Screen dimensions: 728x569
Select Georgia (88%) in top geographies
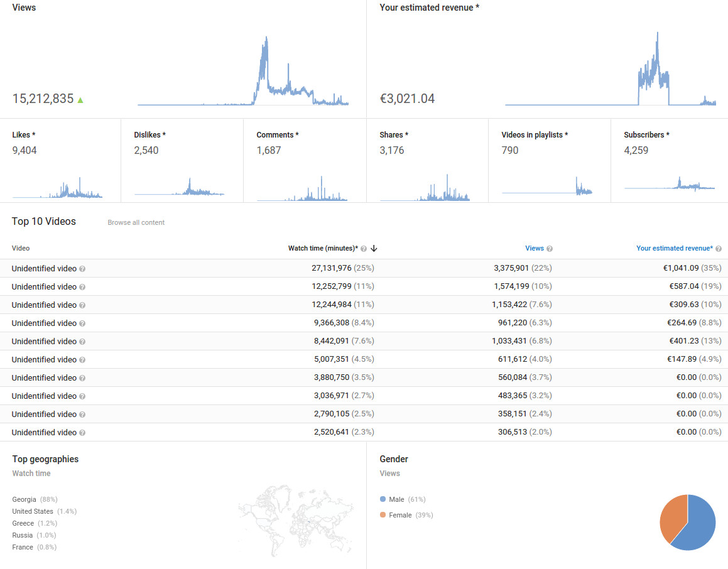35,499
